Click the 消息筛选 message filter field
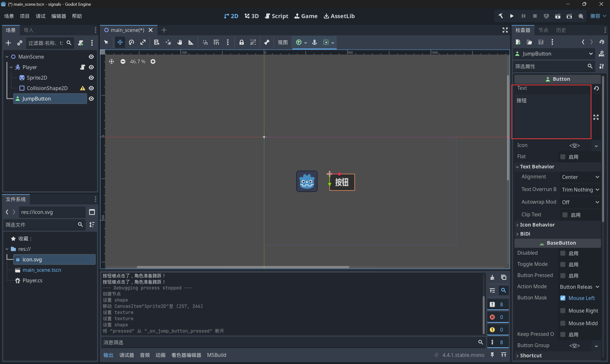 (293, 342)
